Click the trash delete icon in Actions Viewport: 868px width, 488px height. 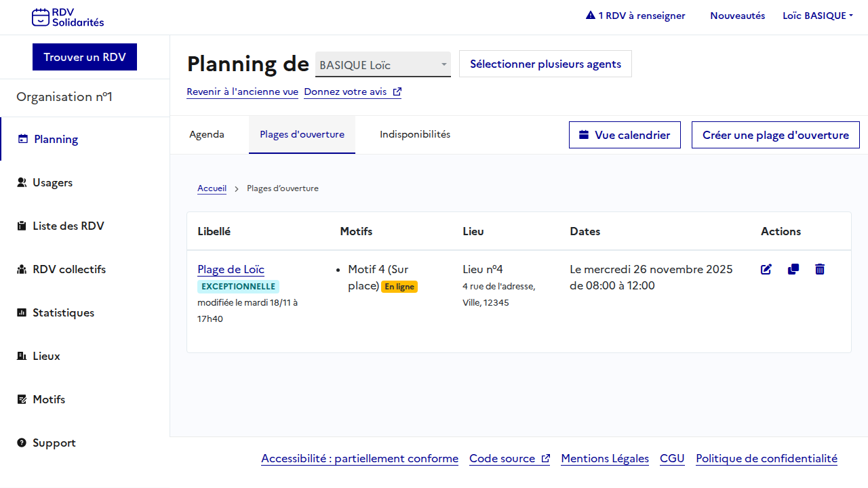click(x=820, y=270)
